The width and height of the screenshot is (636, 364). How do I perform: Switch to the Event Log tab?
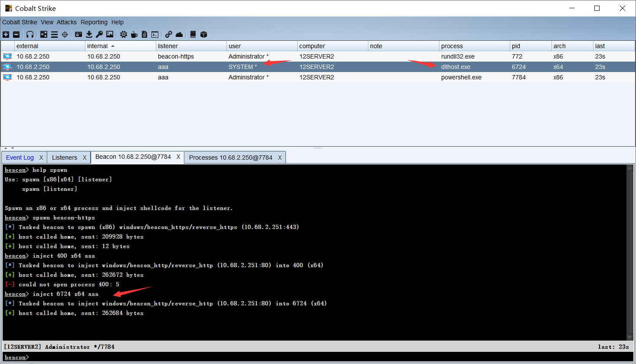[x=20, y=157]
